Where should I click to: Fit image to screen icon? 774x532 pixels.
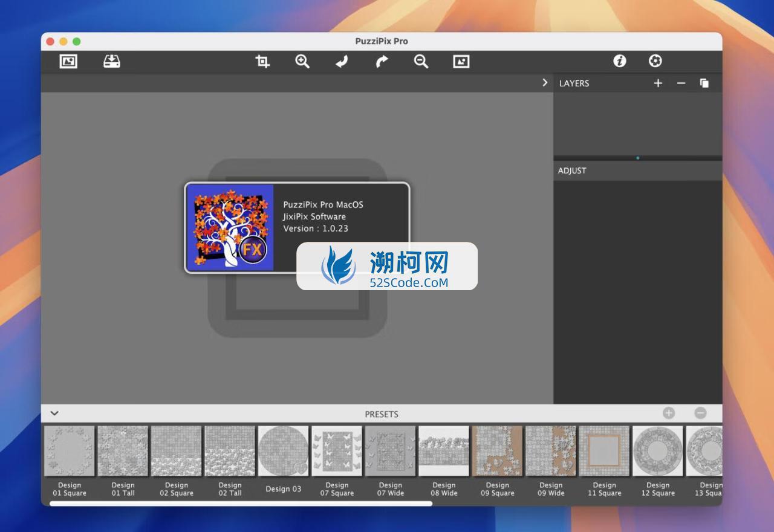coord(461,61)
